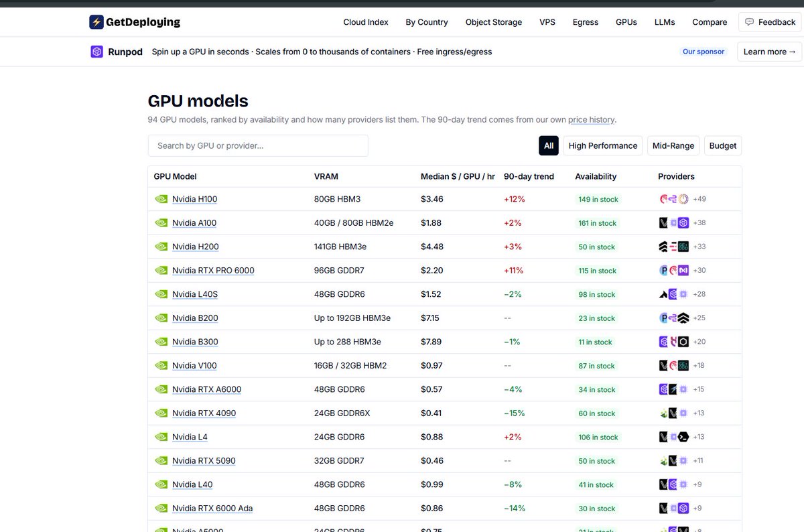The height and width of the screenshot is (532, 804).
Task: Click the 161 in stock badge
Action: (x=597, y=223)
